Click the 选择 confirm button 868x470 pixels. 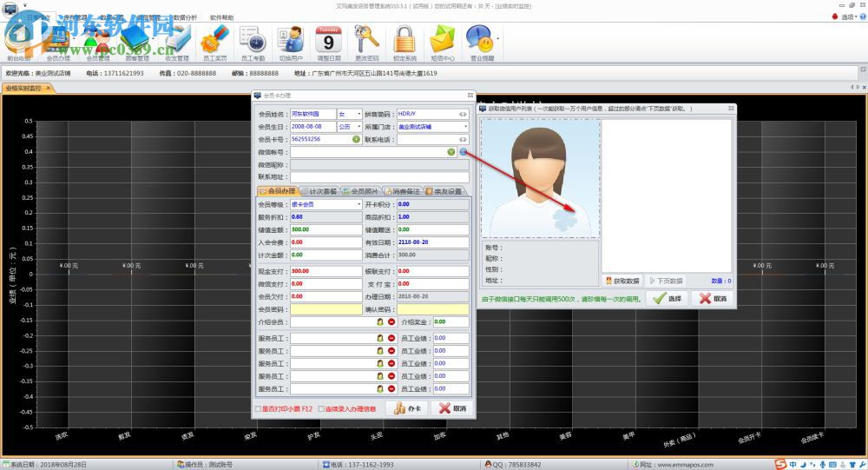click(668, 298)
